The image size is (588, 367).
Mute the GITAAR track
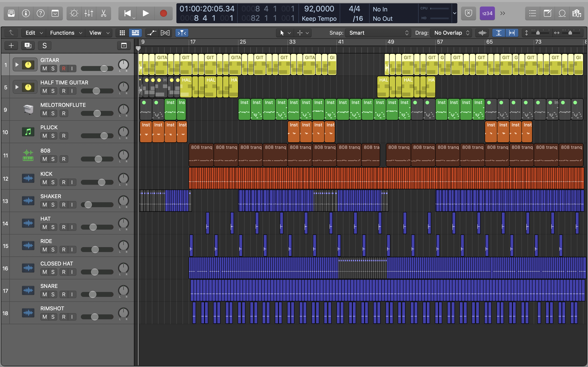click(45, 69)
